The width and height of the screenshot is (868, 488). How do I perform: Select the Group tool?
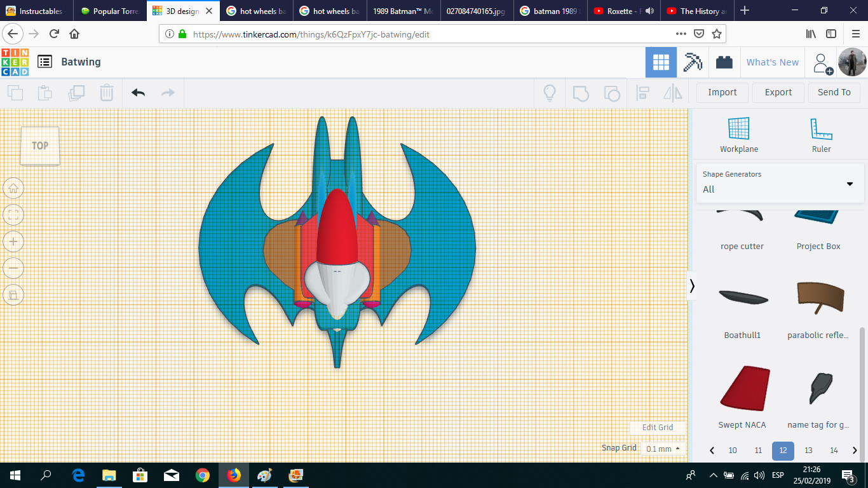pyautogui.click(x=580, y=93)
